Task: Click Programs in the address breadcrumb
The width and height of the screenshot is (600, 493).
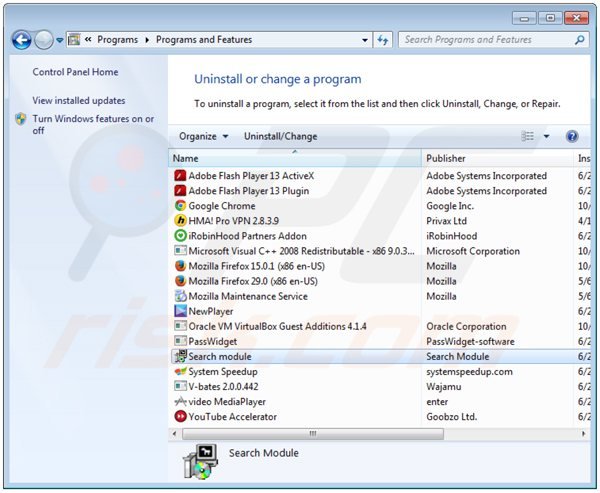Action: coord(117,40)
